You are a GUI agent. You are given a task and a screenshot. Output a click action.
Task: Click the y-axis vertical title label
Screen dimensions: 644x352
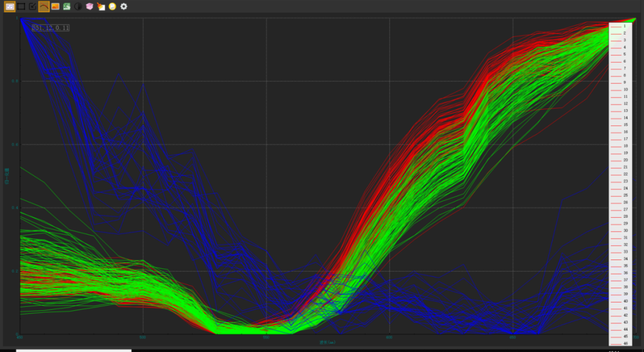(x=7, y=176)
